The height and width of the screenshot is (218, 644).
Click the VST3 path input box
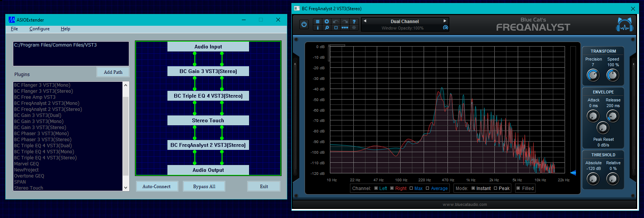click(x=71, y=54)
